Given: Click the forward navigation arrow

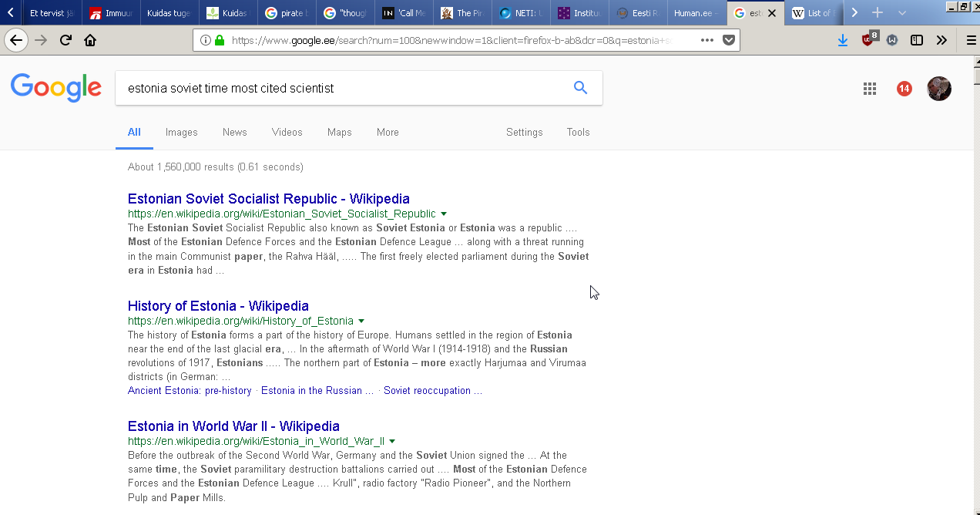Looking at the screenshot, I should (41, 40).
